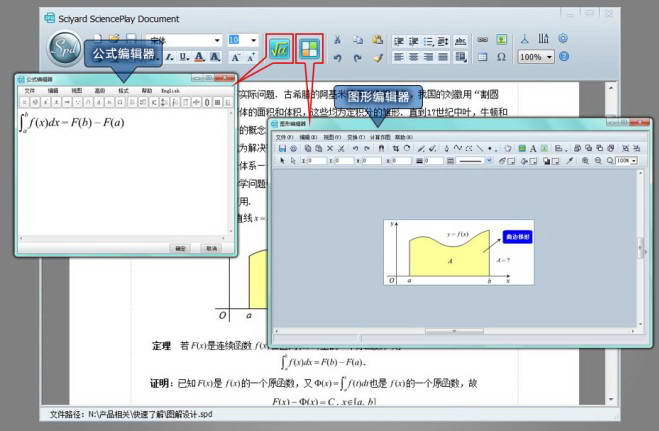Expand line style dropdown in graphic editor

point(489,160)
